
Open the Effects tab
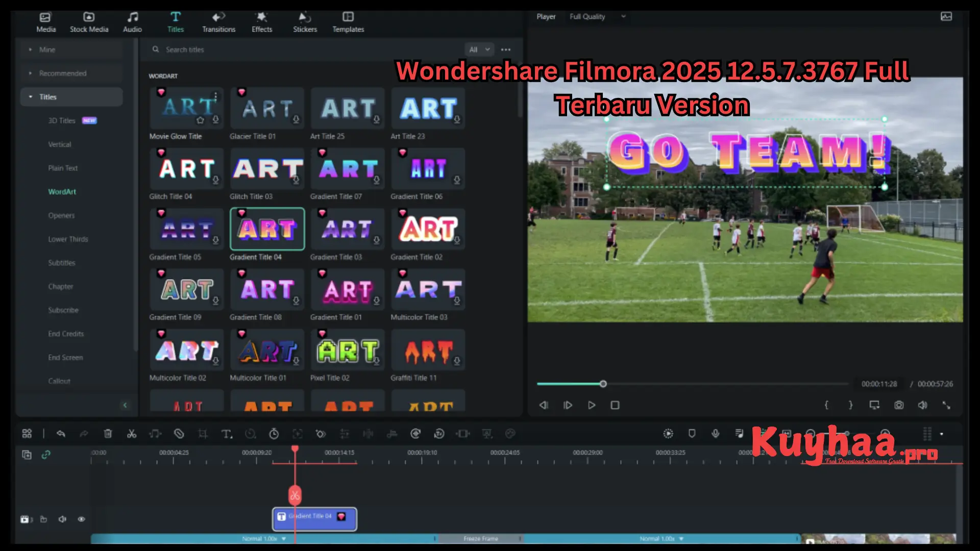tap(262, 22)
